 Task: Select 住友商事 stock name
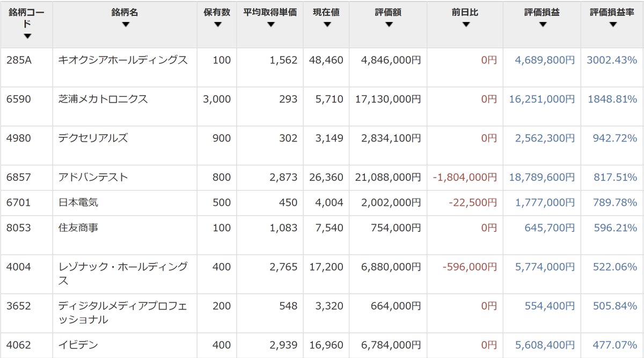click(78, 228)
